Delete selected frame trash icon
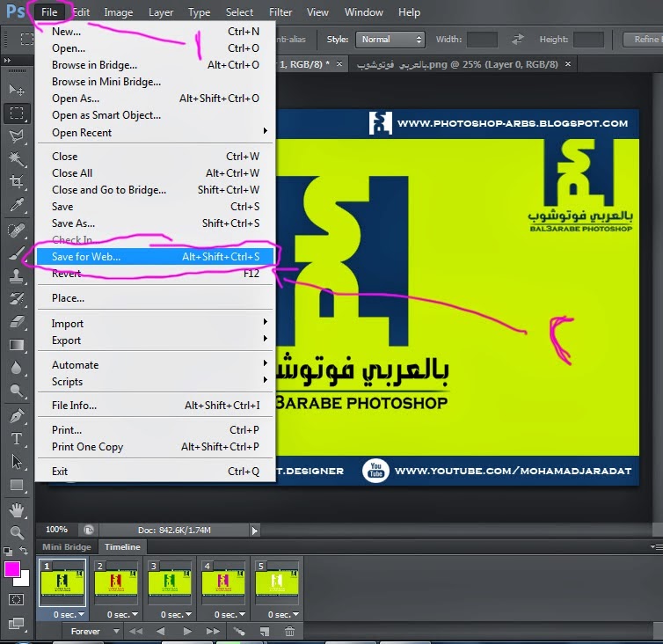Image resolution: width=663 pixels, height=644 pixels. (x=289, y=632)
